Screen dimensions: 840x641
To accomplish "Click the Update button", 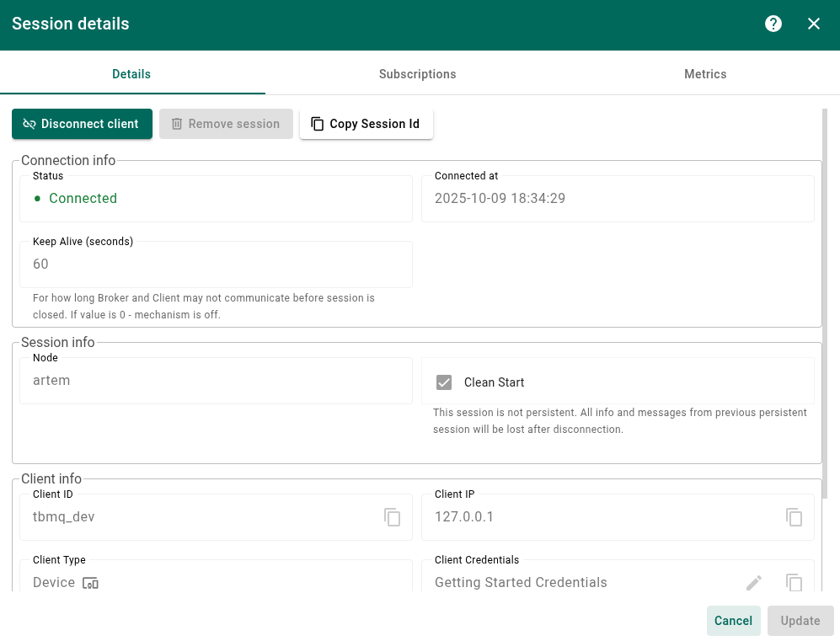I will coord(800,621).
